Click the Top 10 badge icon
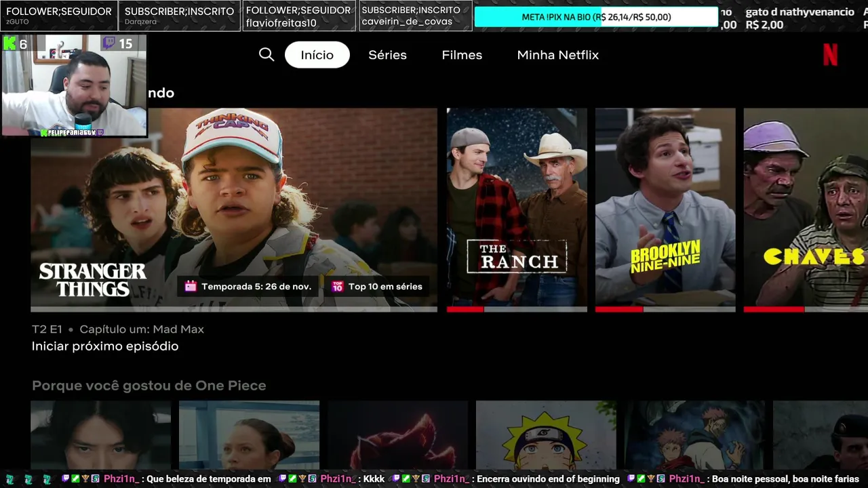This screenshot has height=488, width=868. [337, 286]
